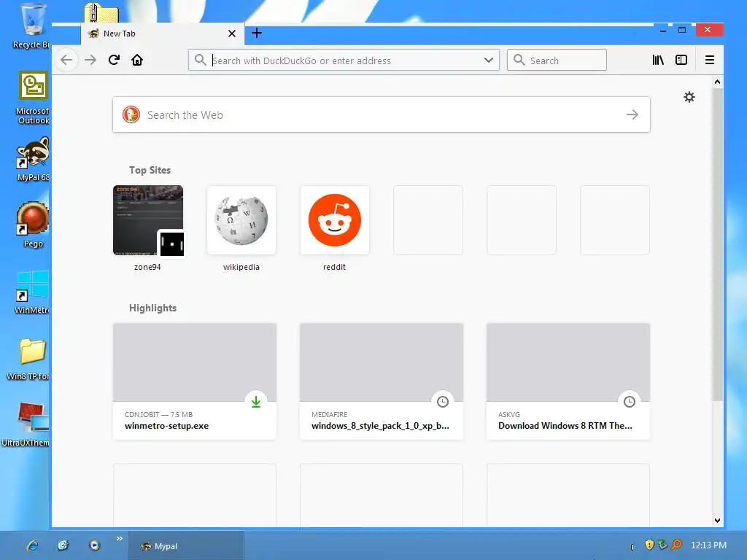This screenshot has height=560, width=747.
Task: Click the Top Sites heading
Action: (150, 170)
